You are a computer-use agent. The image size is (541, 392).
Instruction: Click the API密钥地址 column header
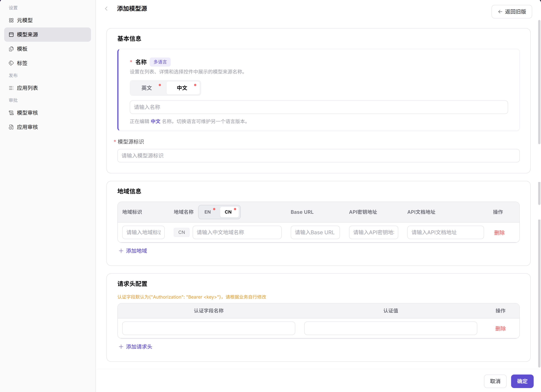click(363, 212)
